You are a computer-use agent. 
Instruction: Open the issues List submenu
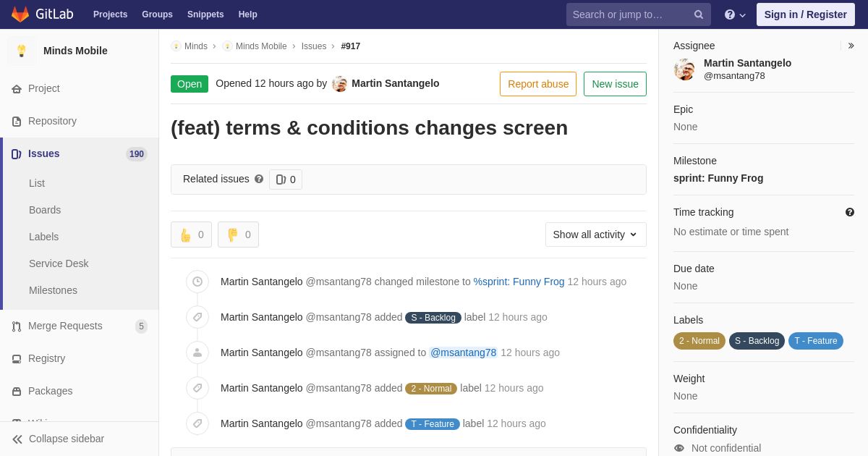(37, 183)
